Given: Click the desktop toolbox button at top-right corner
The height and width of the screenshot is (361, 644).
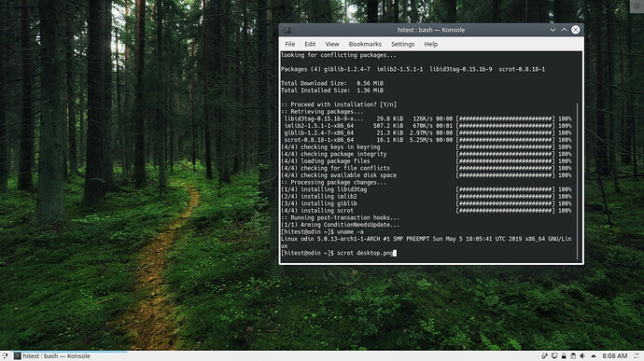Looking at the screenshot, I should click(x=637, y=7).
